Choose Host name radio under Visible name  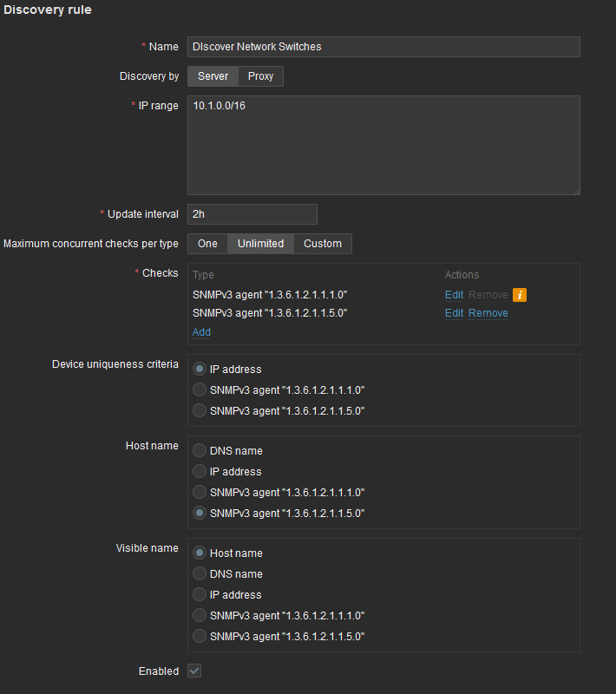(200, 553)
